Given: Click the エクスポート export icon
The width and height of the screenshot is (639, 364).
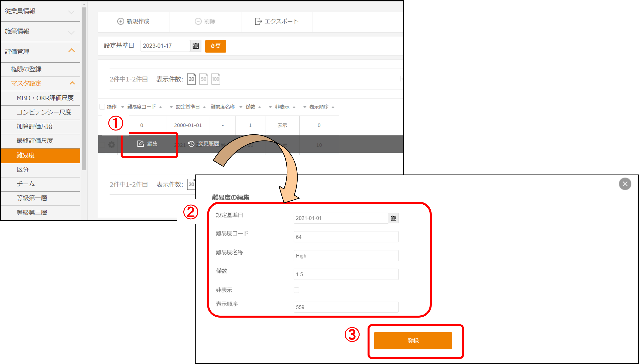Looking at the screenshot, I should (x=258, y=21).
